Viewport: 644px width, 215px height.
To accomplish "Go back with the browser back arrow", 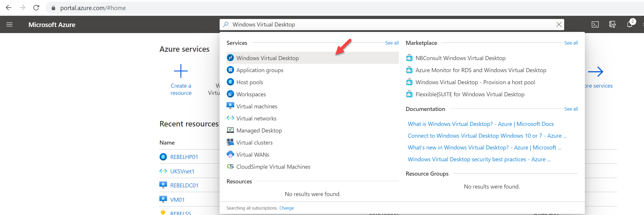I will pyautogui.click(x=9, y=8).
